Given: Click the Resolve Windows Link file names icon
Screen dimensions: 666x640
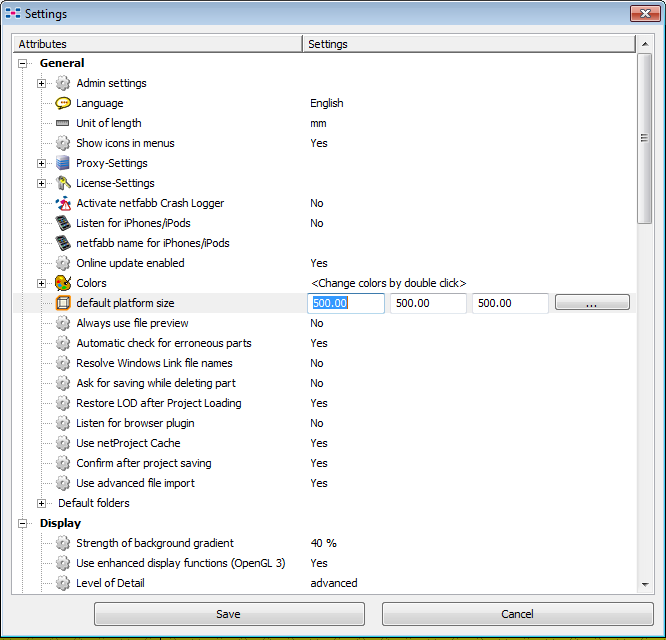Looking at the screenshot, I should point(63,363).
